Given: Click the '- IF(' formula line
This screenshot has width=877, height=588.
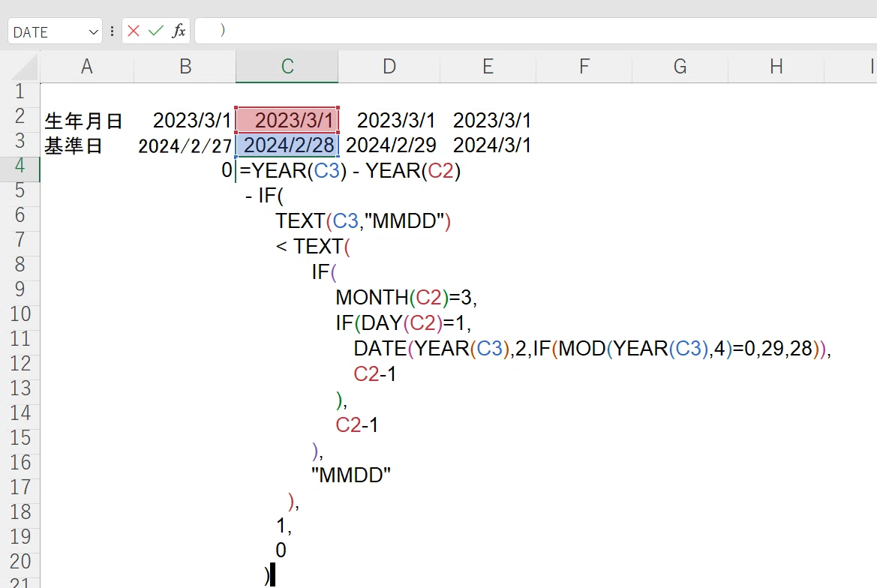Looking at the screenshot, I should (265, 196).
